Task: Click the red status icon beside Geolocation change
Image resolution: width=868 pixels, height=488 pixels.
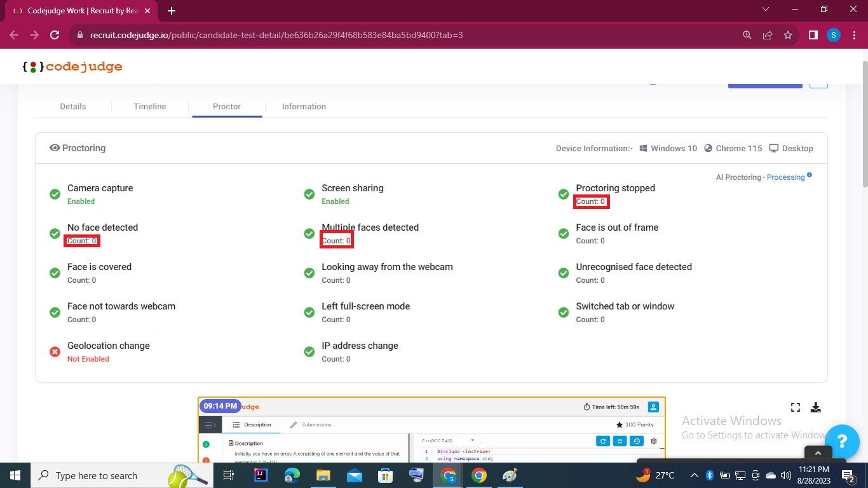Action: [55, 351]
